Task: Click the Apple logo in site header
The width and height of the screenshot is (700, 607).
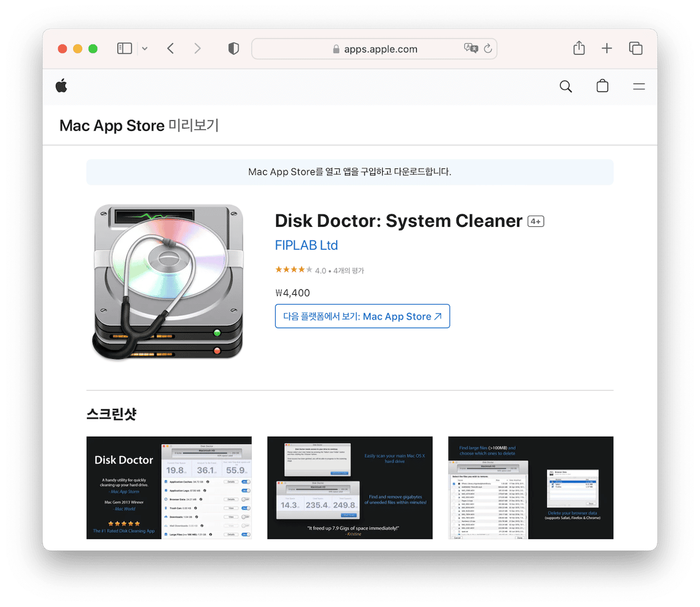Action: click(x=62, y=86)
